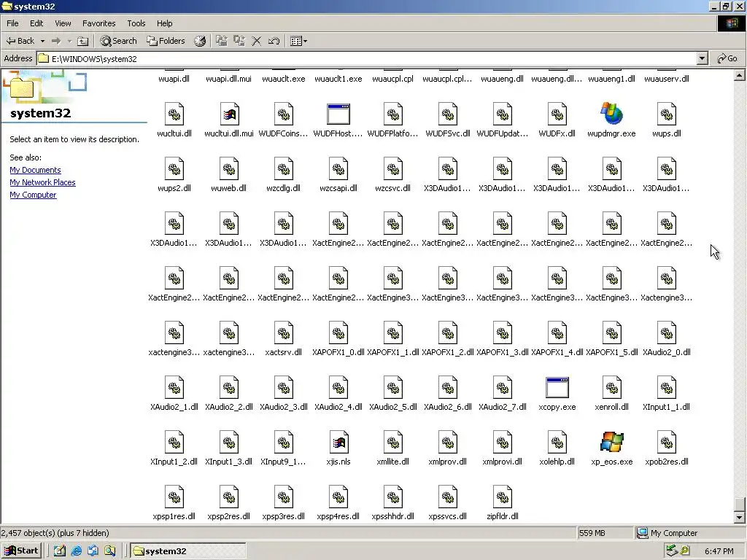Image resolution: width=747 pixels, height=560 pixels.
Task: Select the XInput1_1.dll file icon
Action: [667, 388]
